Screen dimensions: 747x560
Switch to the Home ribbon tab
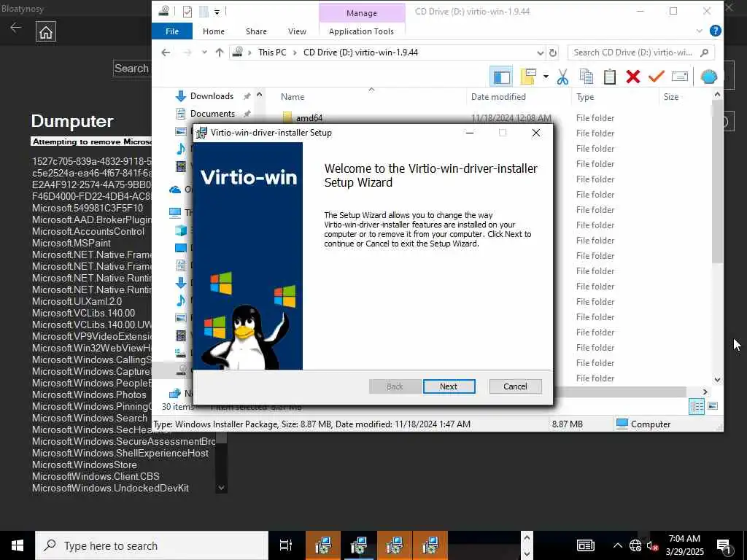(x=214, y=31)
